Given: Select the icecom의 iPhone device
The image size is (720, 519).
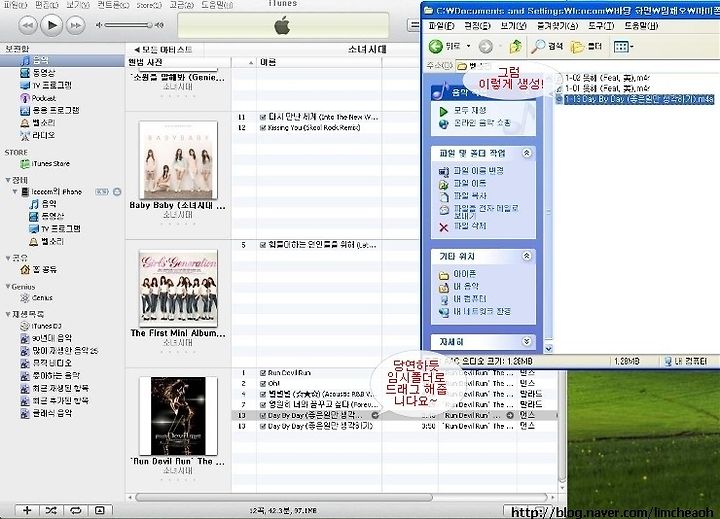Looking at the screenshot, I should click(x=52, y=192).
